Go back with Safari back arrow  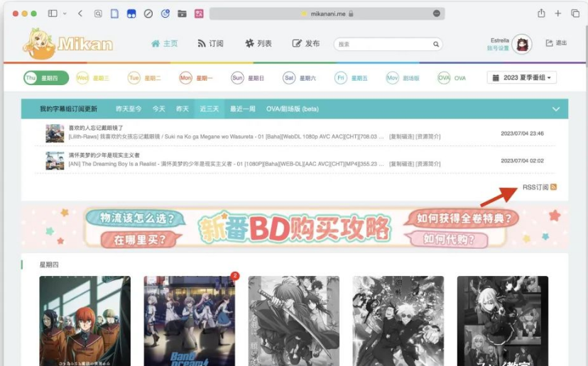(80, 13)
